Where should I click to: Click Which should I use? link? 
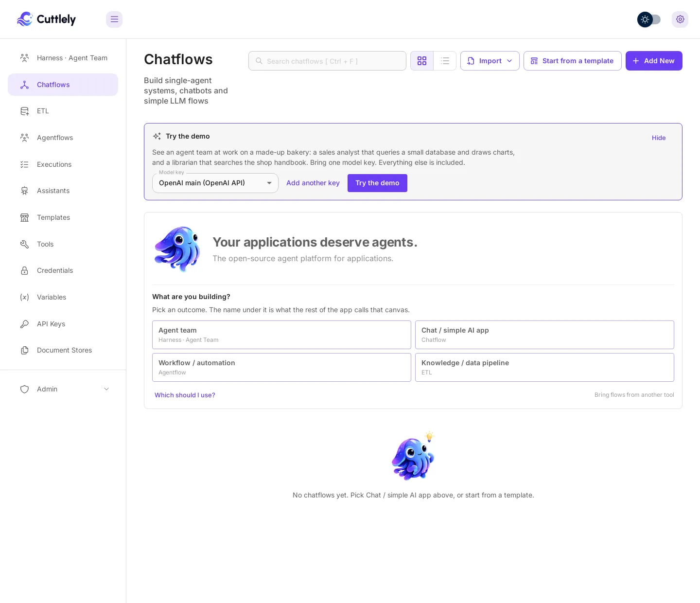pos(185,395)
